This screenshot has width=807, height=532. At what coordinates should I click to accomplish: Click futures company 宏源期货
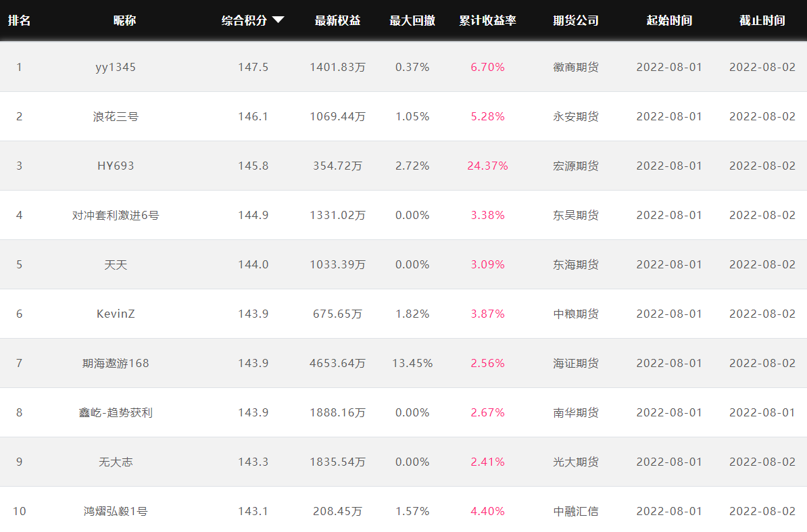[x=576, y=166]
